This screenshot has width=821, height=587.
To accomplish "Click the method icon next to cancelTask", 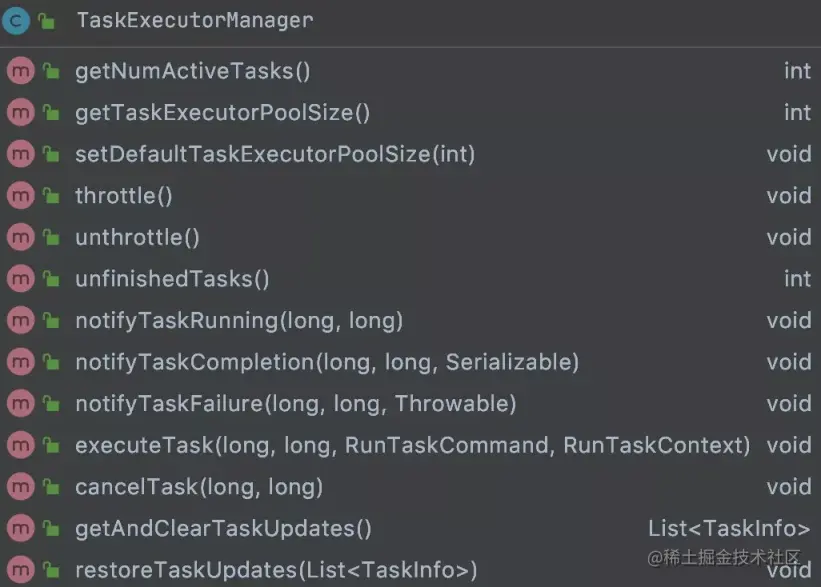I will (x=20, y=487).
